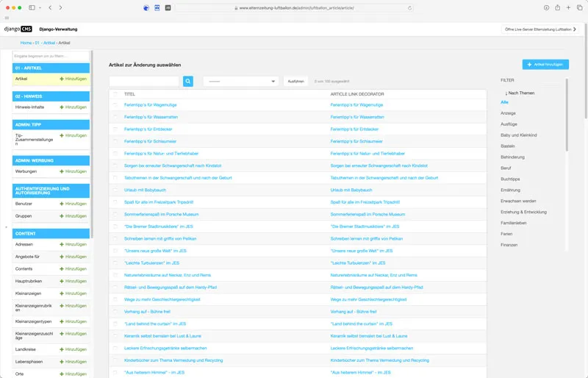Add Kleinanzeigentypen via Hinzufügen plus
The width and height of the screenshot is (588, 378).
click(x=73, y=321)
